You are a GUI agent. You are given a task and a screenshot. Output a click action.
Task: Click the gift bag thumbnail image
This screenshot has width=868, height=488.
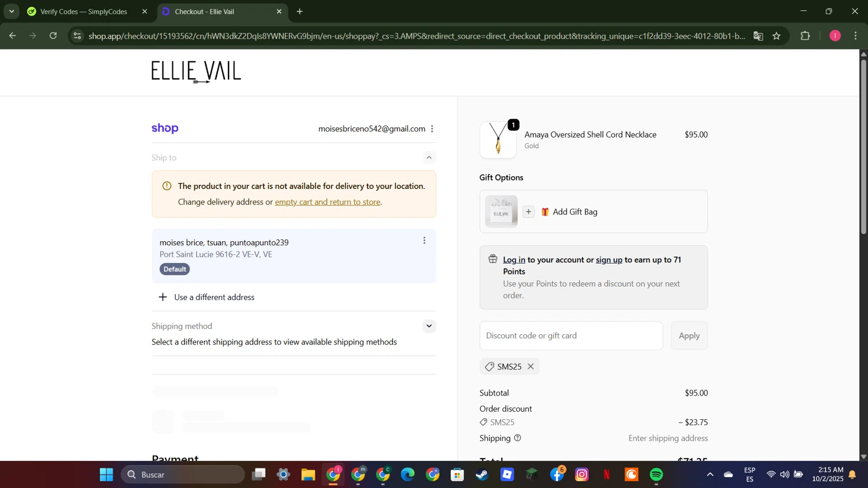[x=501, y=212]
